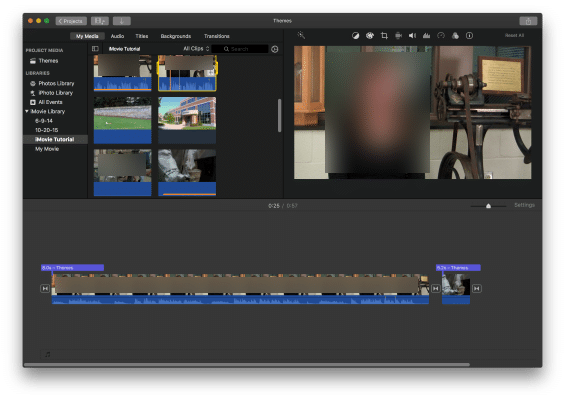Viewport: 565px width, 400px height.
Task: Click the browser search field
Action: coord(240,49)
